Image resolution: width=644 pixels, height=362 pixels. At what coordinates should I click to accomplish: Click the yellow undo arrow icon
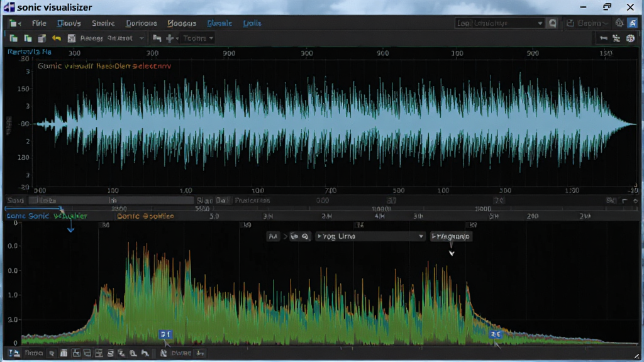[57, 38]
